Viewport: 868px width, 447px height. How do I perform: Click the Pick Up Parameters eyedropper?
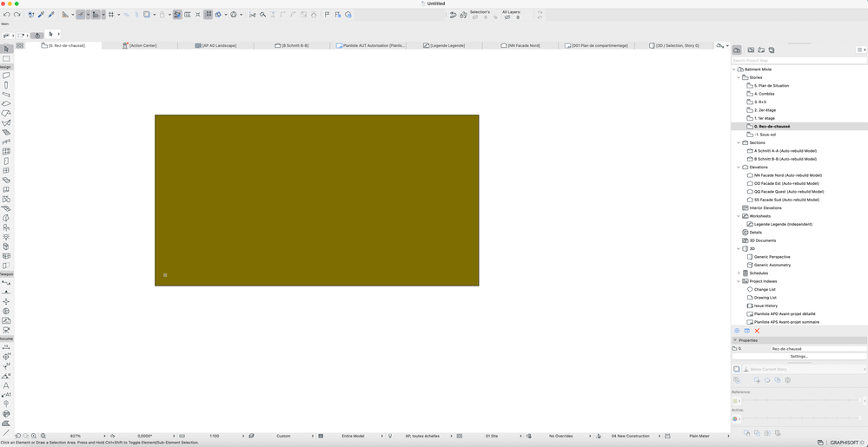(x=41, y=15)
